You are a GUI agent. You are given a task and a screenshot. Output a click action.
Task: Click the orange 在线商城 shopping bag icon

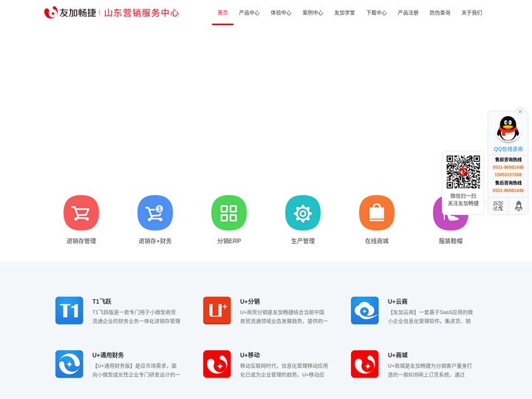click(x=377, y=213)
